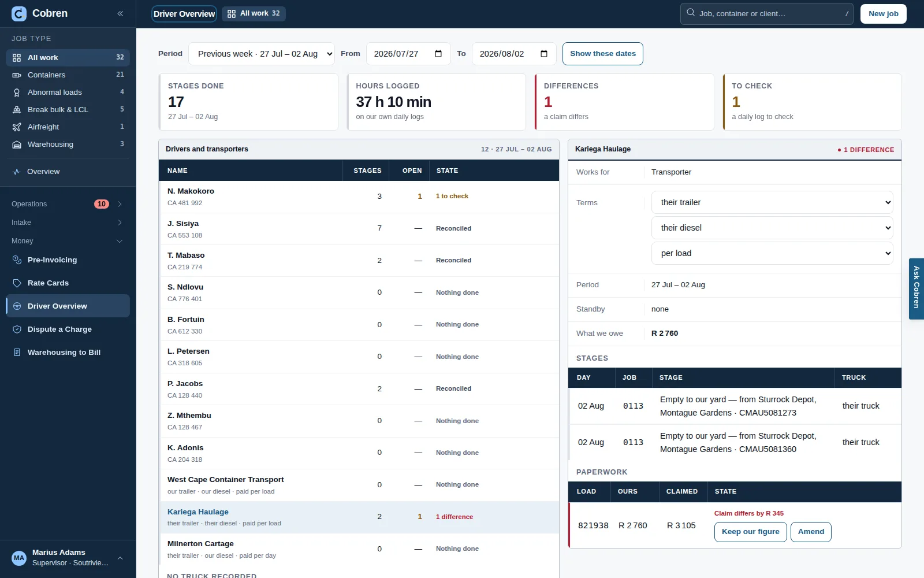Viewport: 924px width, 578px height.
Task: Click the Abnormal loads icon
Action: pyautogui.click(x=17, y=92)
